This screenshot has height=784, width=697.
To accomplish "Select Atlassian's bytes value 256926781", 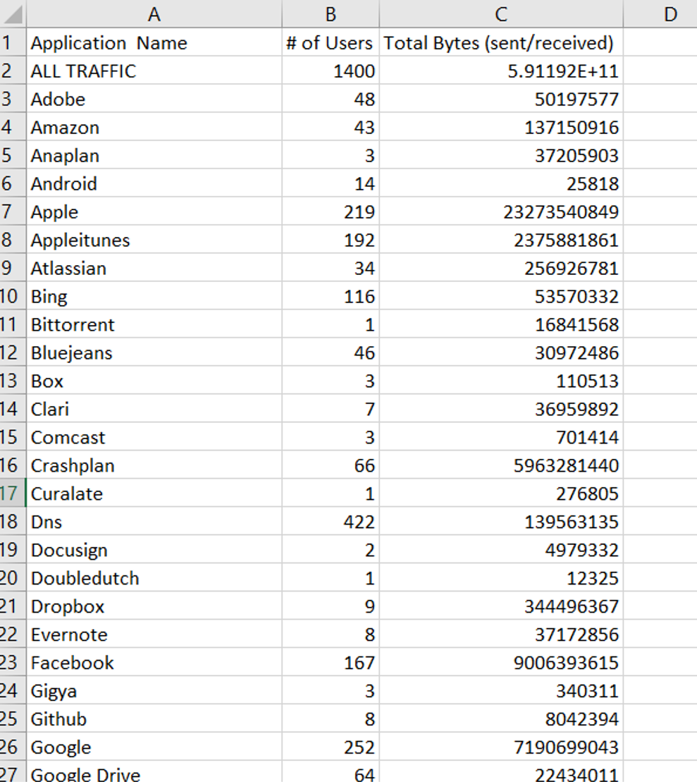I will [501, 268].
